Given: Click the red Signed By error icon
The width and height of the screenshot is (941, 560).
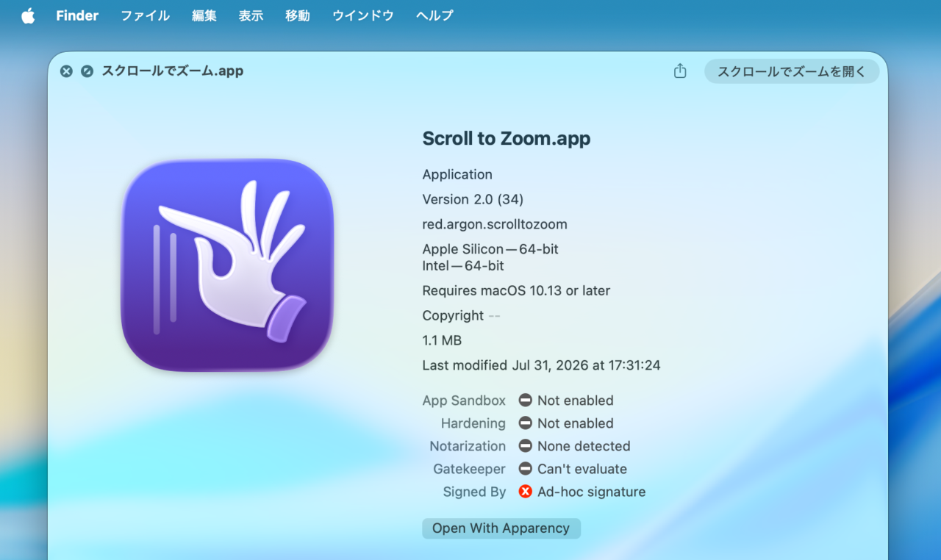Looking at the screenshot, I should (525, 492).
